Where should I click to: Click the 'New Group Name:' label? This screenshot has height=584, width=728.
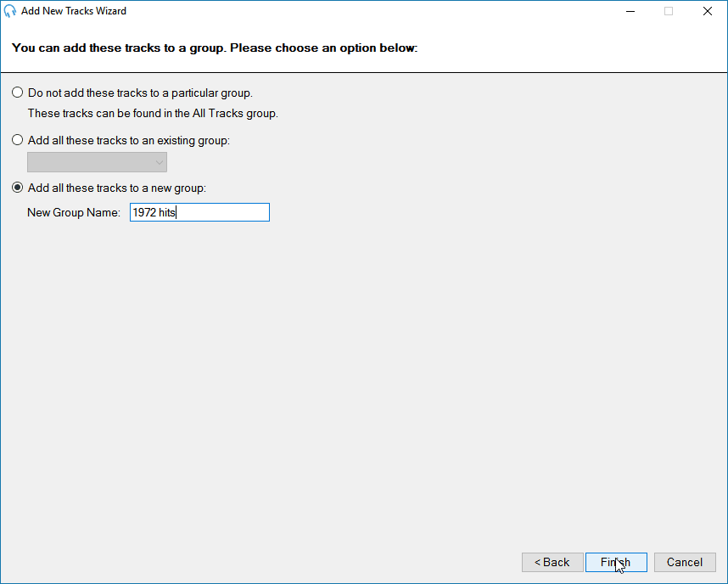coord(75,212)
